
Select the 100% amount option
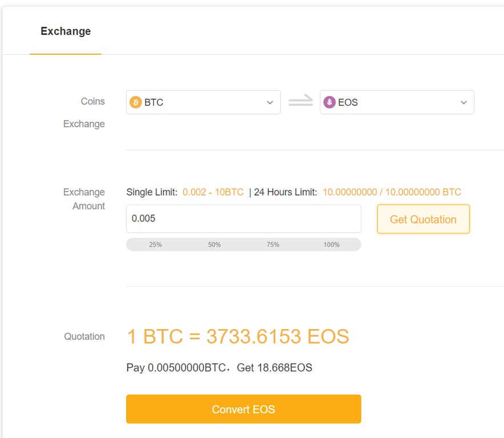pyautogui.click(x=332, y=245)
